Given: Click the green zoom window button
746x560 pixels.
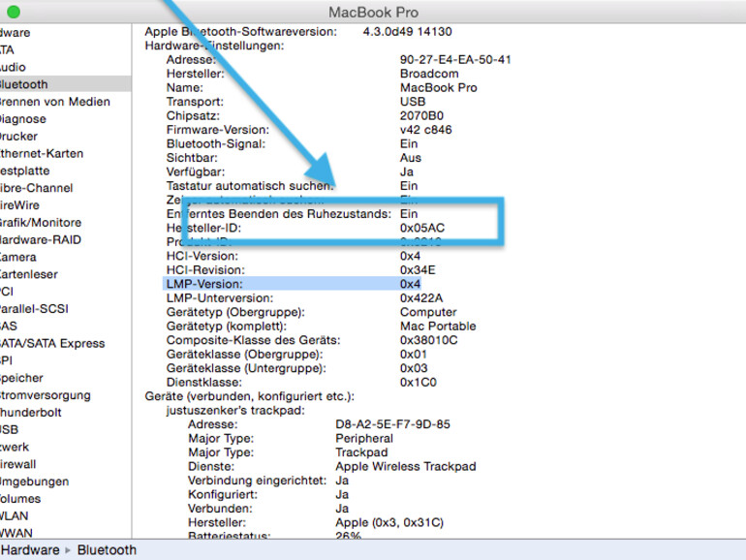Looking at the screenshot, I should (x=14, y=12).
